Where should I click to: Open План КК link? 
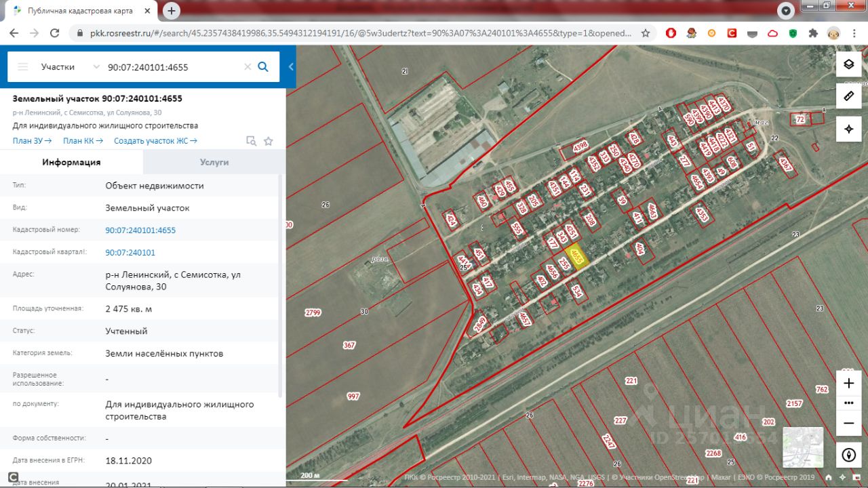pos(83,141)
